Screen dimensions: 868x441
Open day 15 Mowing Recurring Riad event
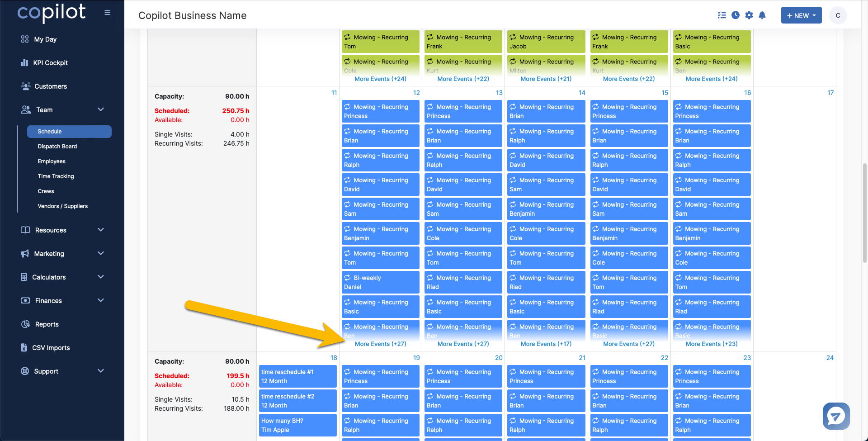(629, 307)
